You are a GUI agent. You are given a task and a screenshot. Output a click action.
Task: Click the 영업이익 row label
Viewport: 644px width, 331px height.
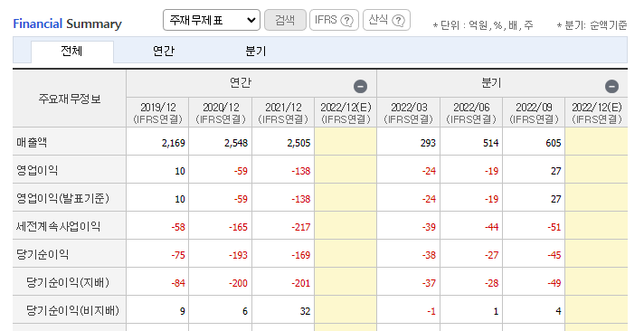tap(37, 170)
